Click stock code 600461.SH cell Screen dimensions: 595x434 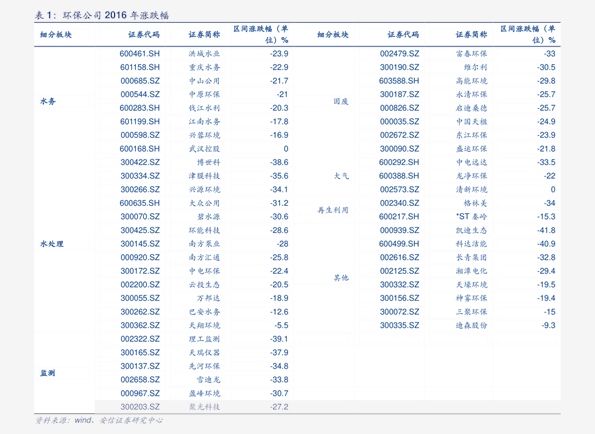coord(140,54)
